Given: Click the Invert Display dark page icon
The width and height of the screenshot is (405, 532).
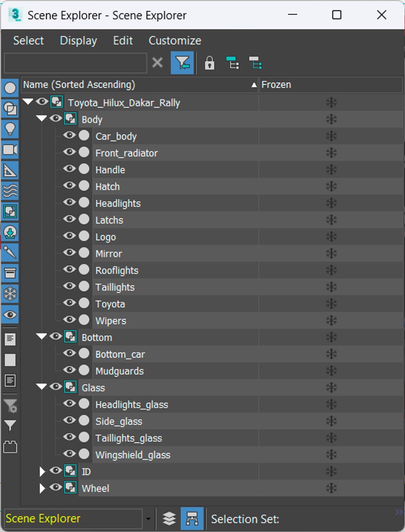Looking at the screenshot, I should coord(10,381).
